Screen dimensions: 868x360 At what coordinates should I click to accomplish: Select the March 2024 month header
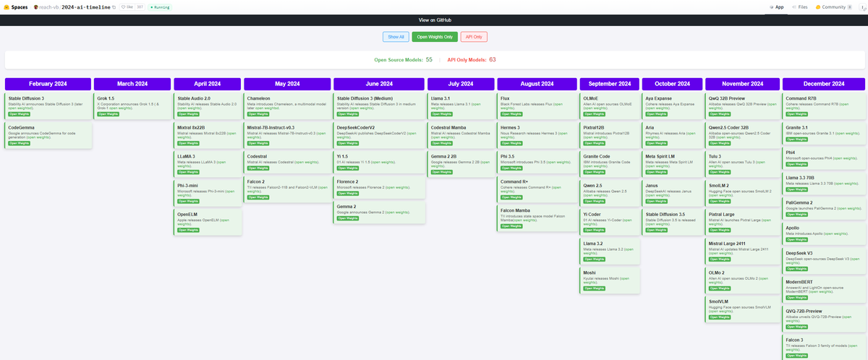coord(132,84)
